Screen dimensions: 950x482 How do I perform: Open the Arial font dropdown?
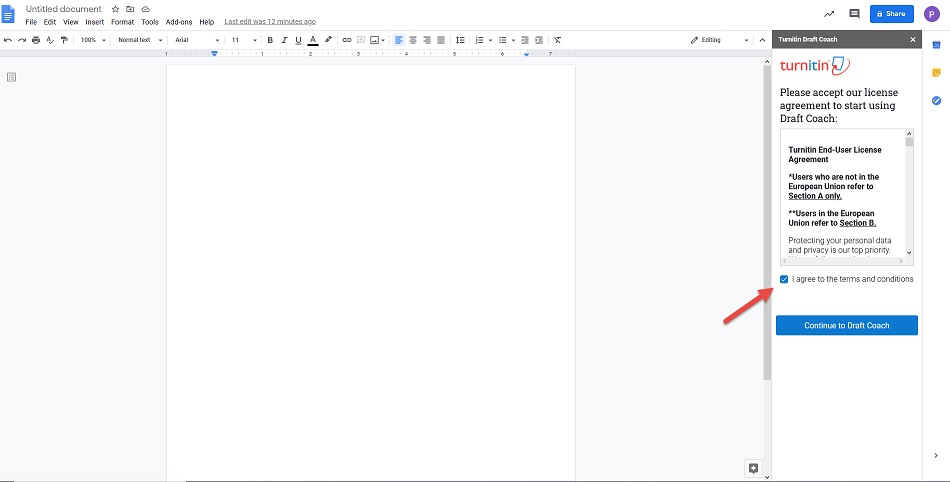197,40
